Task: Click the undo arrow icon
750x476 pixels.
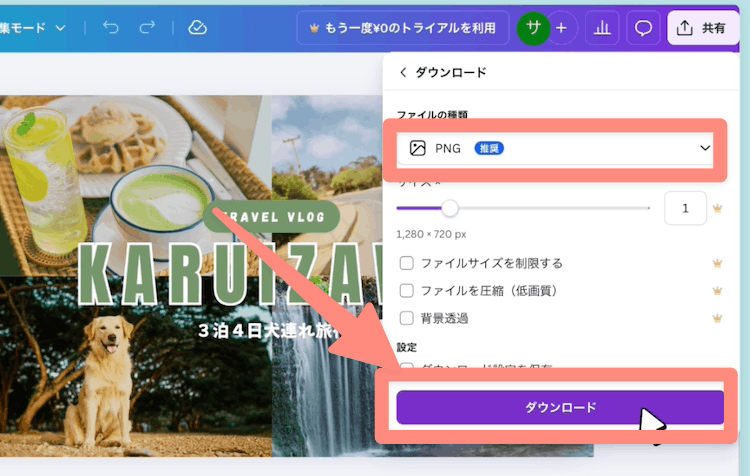Action: coord(110,27)
